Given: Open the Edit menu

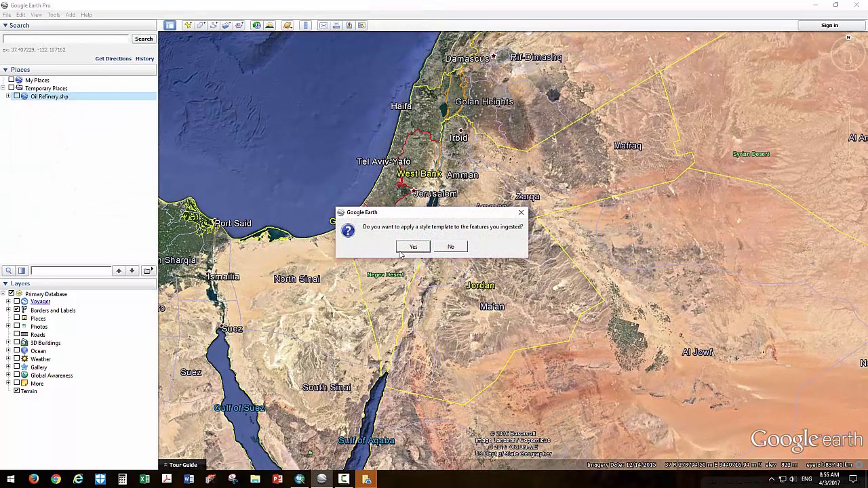Looking at the screenshot, I should [x=21, y=15].
